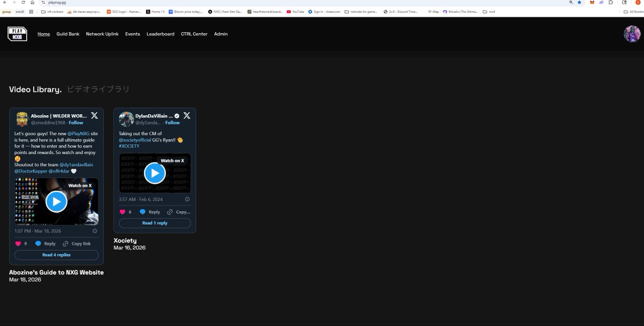Open the Events page
Screen dimensions: 644x326
coord(133,34)
